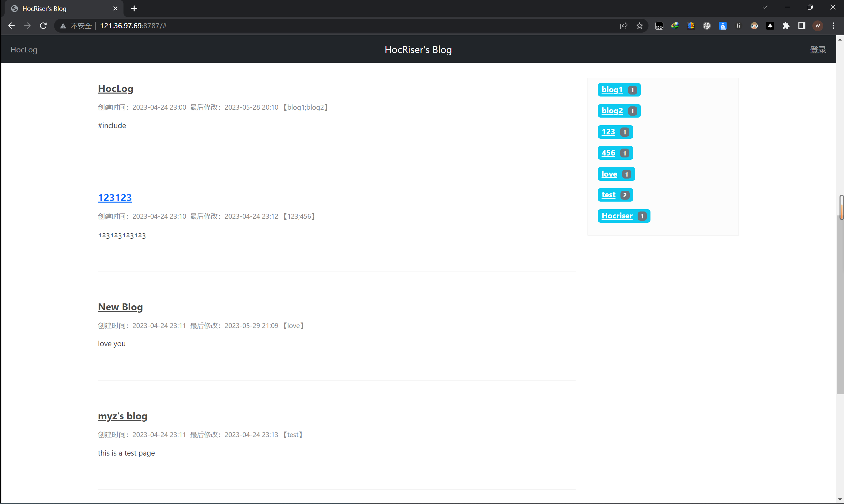Reload the page with refresh icon

43,26
